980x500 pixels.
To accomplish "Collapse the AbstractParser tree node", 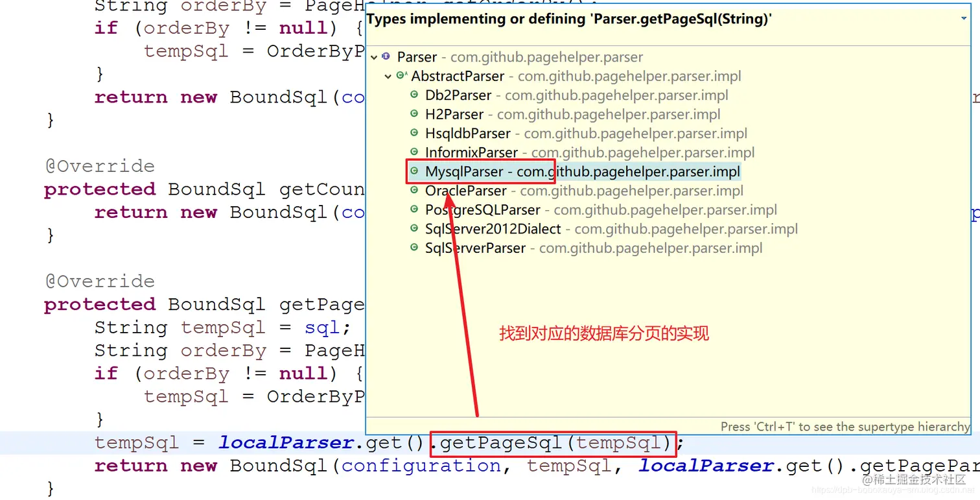I will (x=388, y=77).
